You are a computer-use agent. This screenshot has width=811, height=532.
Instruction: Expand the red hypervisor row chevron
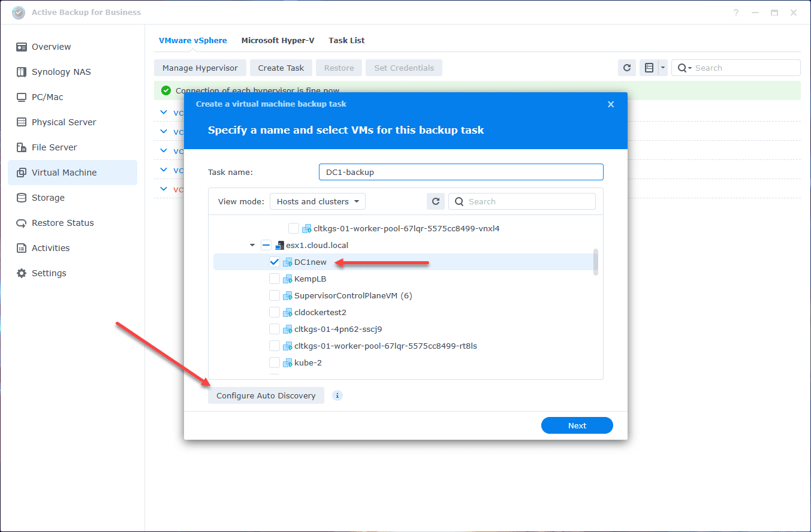(164, 189)
